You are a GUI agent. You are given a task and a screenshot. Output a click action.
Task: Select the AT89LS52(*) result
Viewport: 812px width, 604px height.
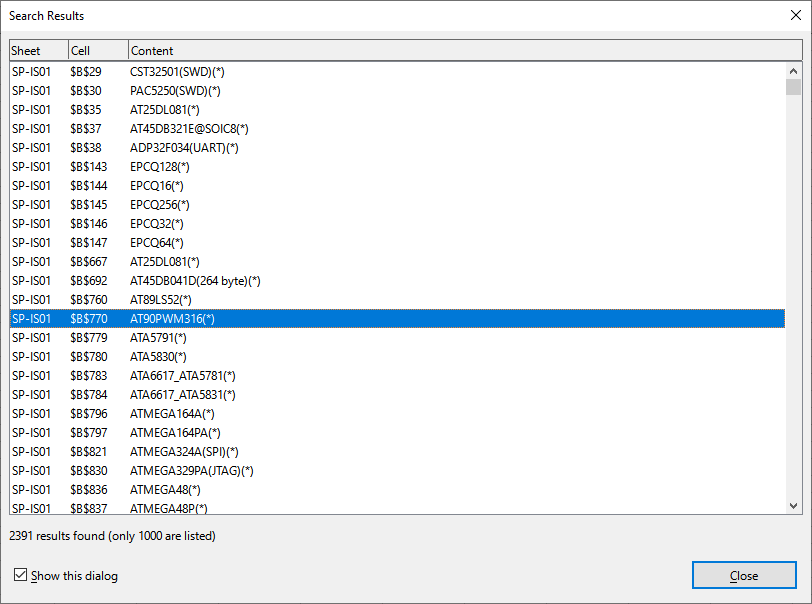click(x=397, y=299)
